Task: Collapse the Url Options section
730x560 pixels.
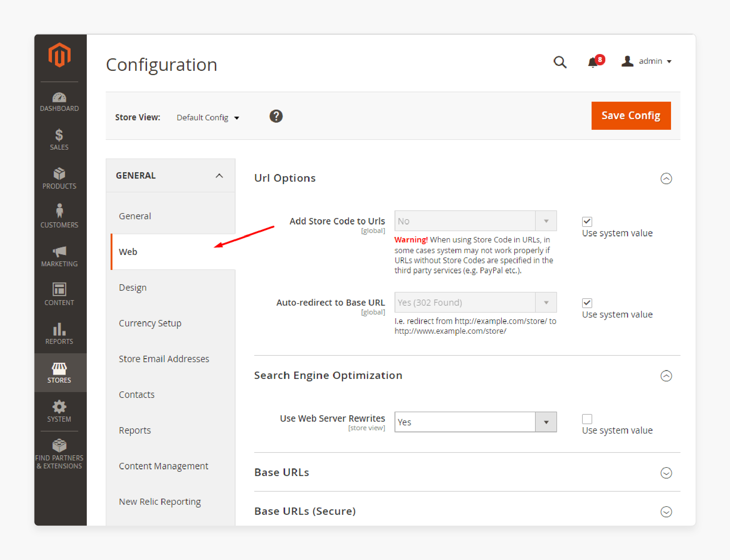Action: (x=666, y=179)
